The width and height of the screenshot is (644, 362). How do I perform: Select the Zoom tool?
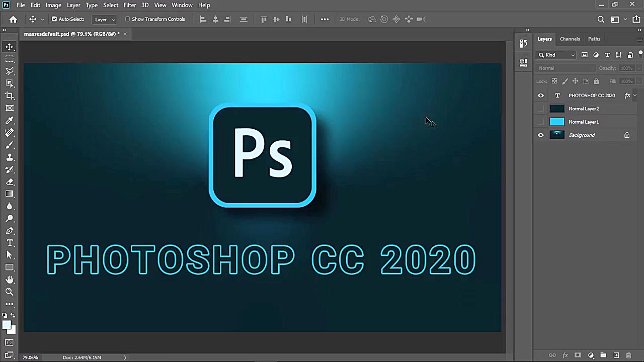point(10,292)
